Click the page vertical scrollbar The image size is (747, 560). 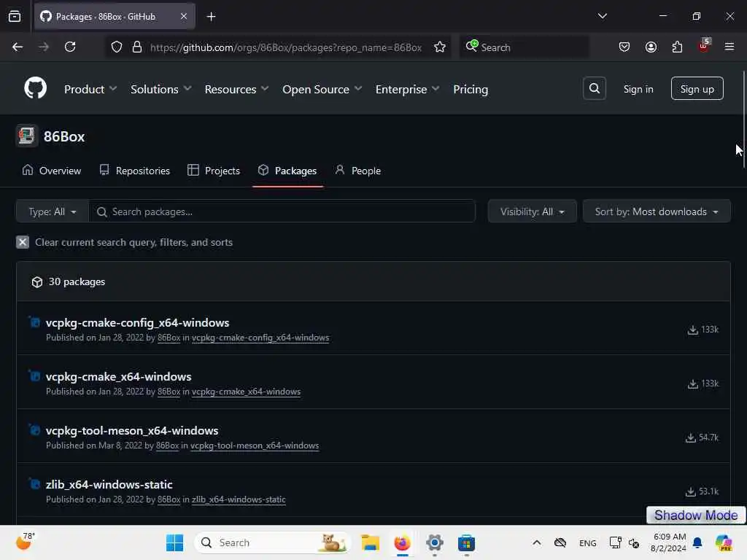click(743, 120)
